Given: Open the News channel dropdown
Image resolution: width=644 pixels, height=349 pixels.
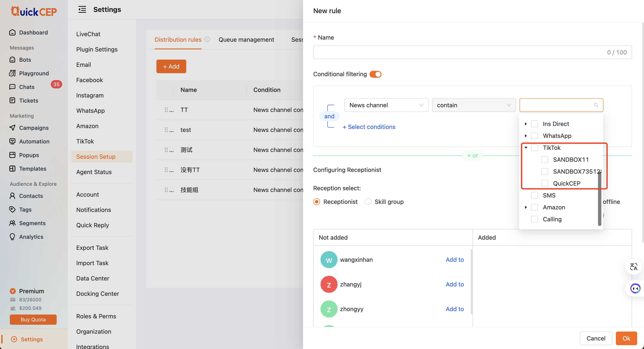Looking at the screenshot, I should pos(386,105).
